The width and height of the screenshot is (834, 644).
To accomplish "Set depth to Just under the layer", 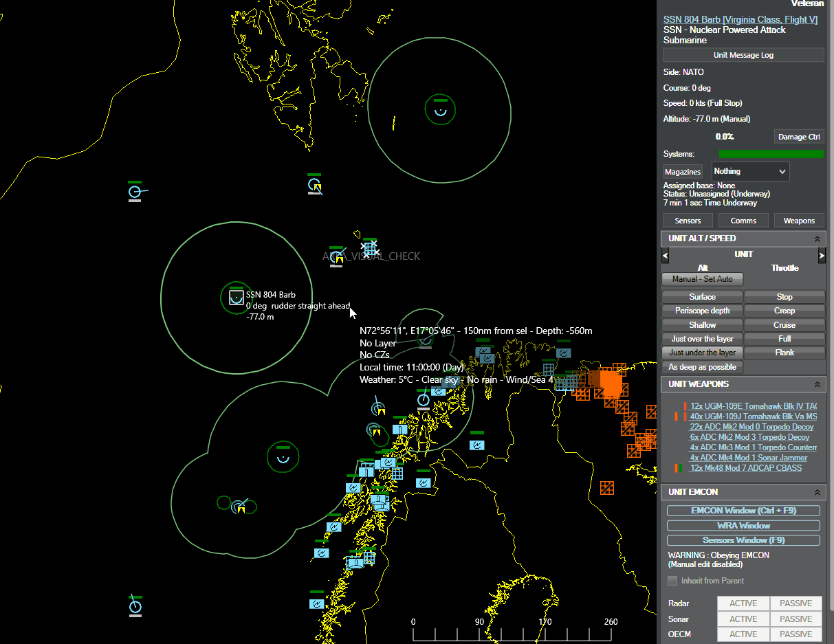I will click(702, 353).
